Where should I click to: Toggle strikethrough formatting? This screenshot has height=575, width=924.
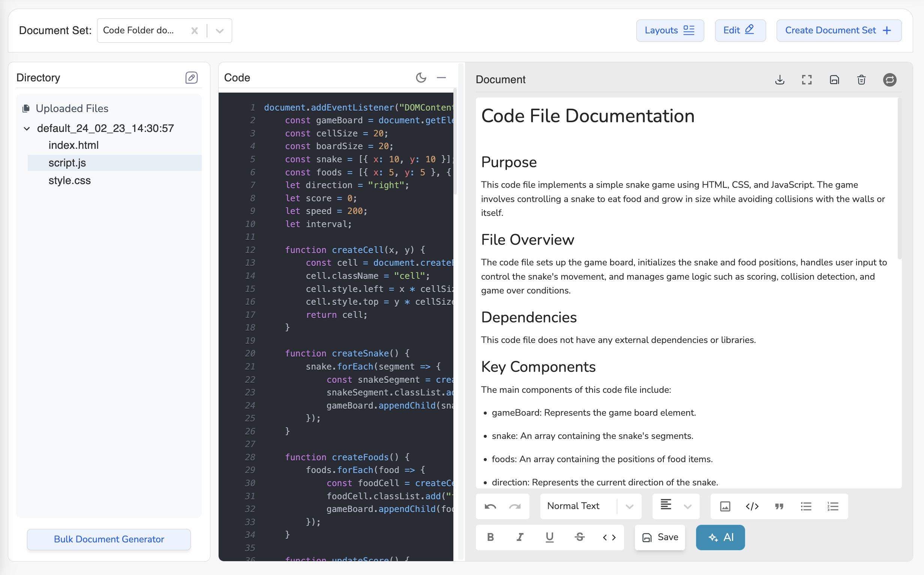[579, 537]
